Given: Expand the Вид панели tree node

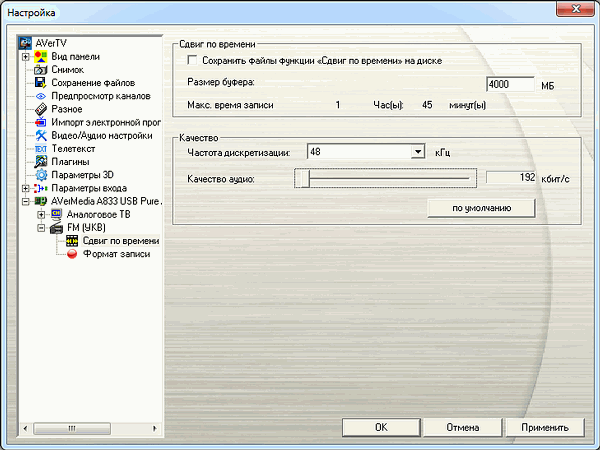Looking at the screenshot, I should click(25, 57).
